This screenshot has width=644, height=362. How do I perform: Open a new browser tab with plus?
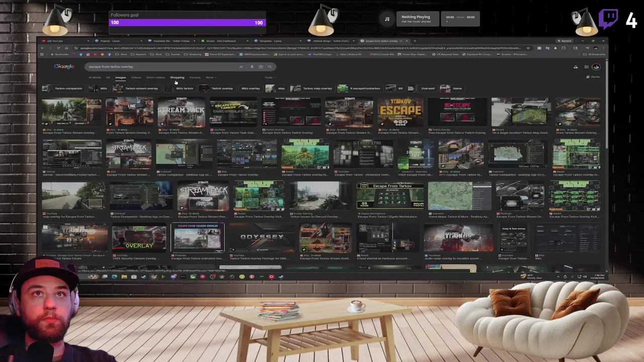pos(415,41)
